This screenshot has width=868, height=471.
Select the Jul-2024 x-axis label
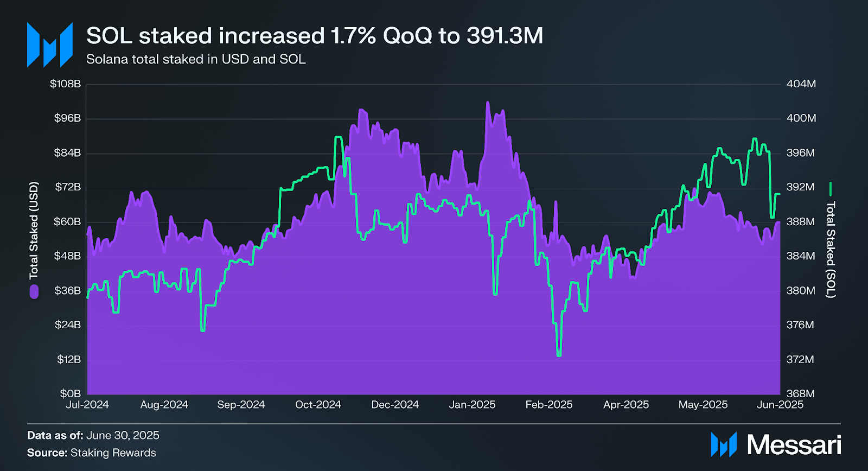point(87,405)
